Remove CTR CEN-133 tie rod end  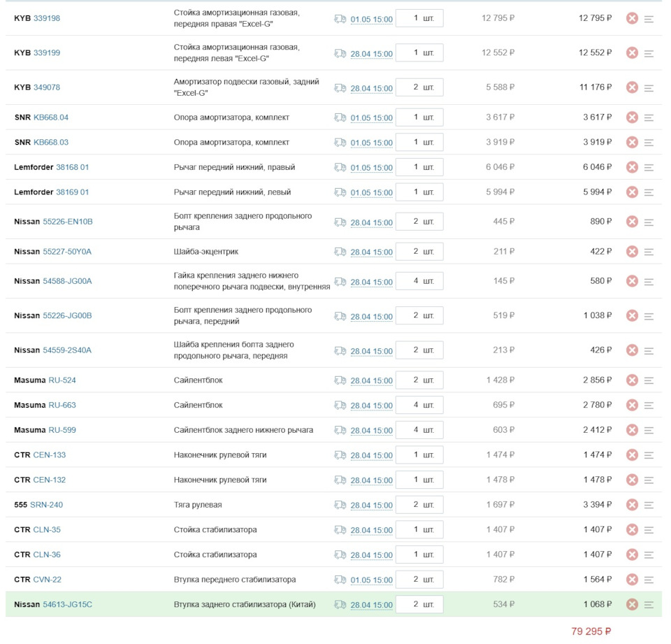(632, 455)
